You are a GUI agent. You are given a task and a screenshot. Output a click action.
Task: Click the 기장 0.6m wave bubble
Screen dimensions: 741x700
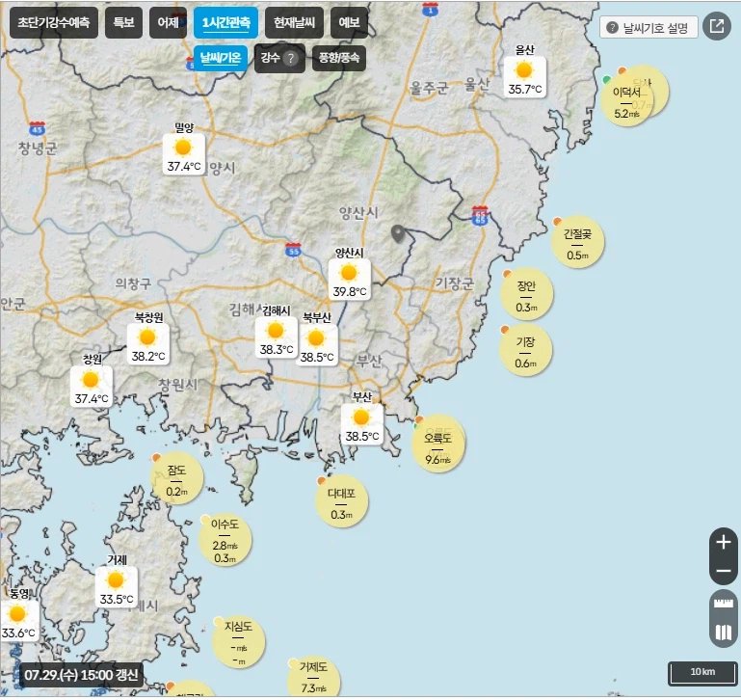coord(525,350)
